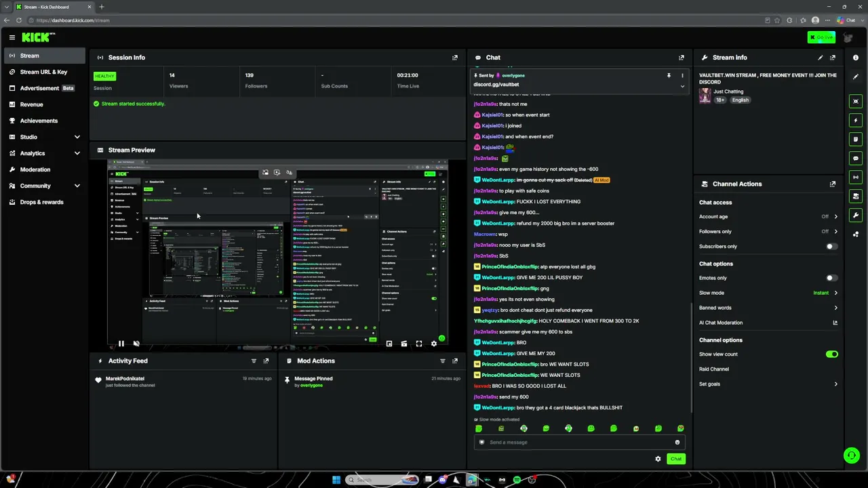
Task: Open the Moderation page
Action: point(45,169)
